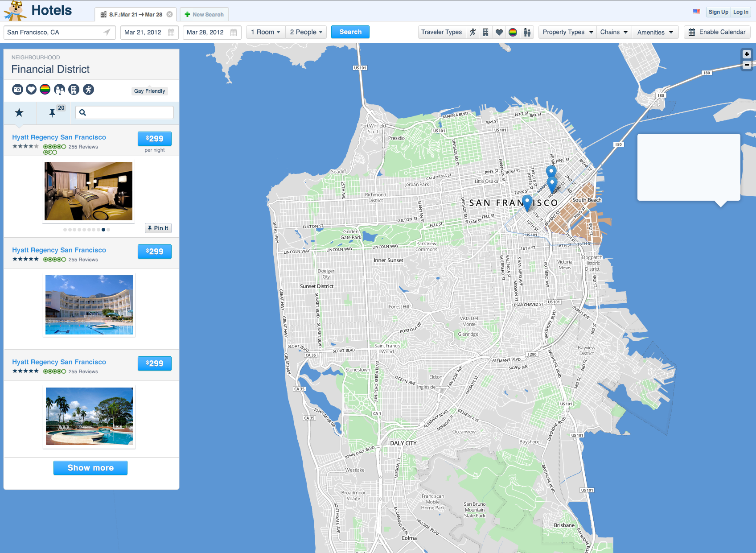Image resolution: width=756 pixels, height=553 pixels.
Task: Click the northernmost blue map pin near Pine St
Action: click(x=551, y=172)
